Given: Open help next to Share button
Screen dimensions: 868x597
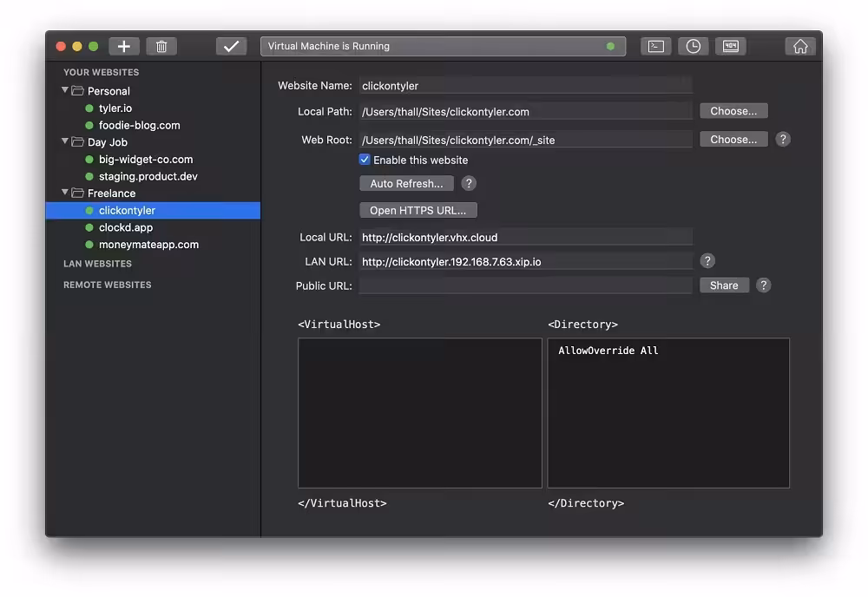Looking at the screenshot, I should (763, 285).
